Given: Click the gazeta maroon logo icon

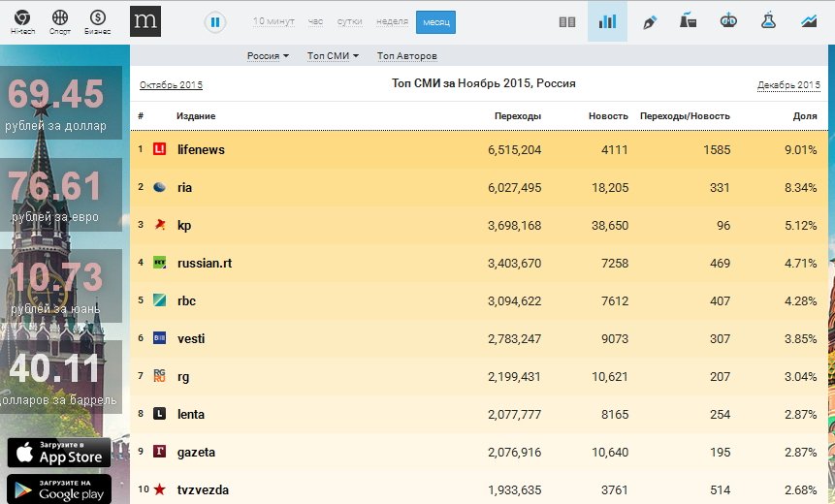Looking at the screenshot, I should (x=160, y=452).
